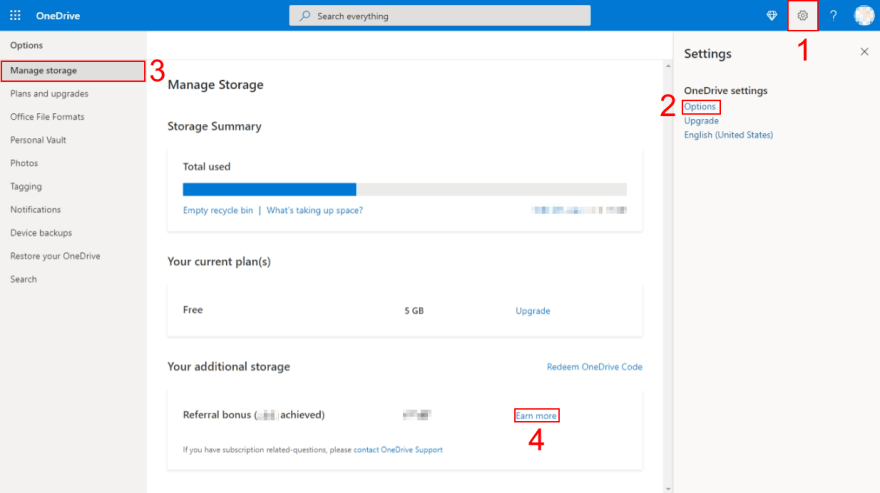880x493 pixels.
Task: Open contact OneDrive Support link
Action: click(x=398, y=450)
